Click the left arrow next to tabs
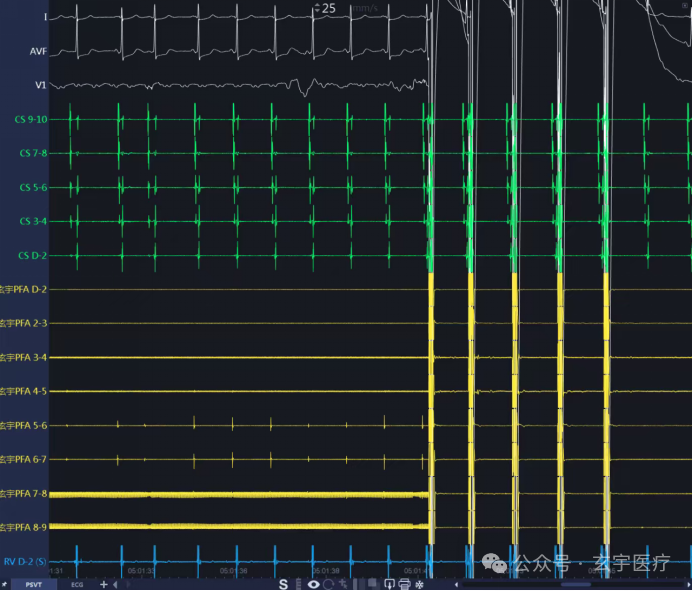This screenshot has width=693, height=591. (115, 584)
